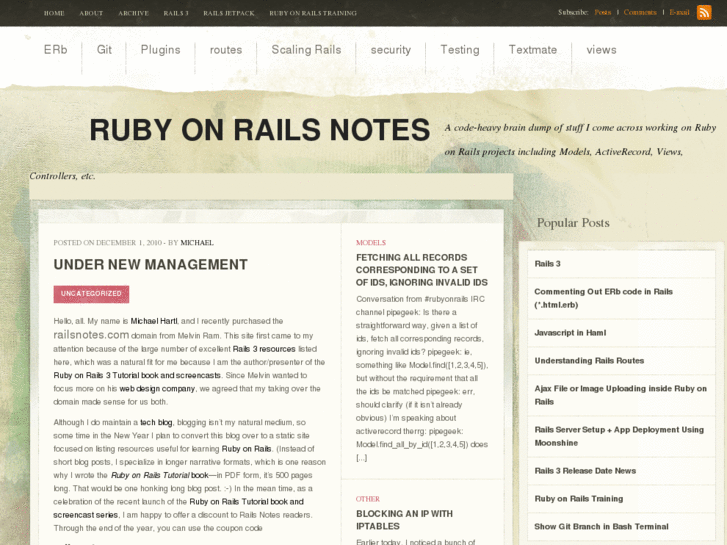Open popular post Rails Server Setup + App Deployment
Image resolution: width=727 pixels, height=545 pixels.
(621, 436)
